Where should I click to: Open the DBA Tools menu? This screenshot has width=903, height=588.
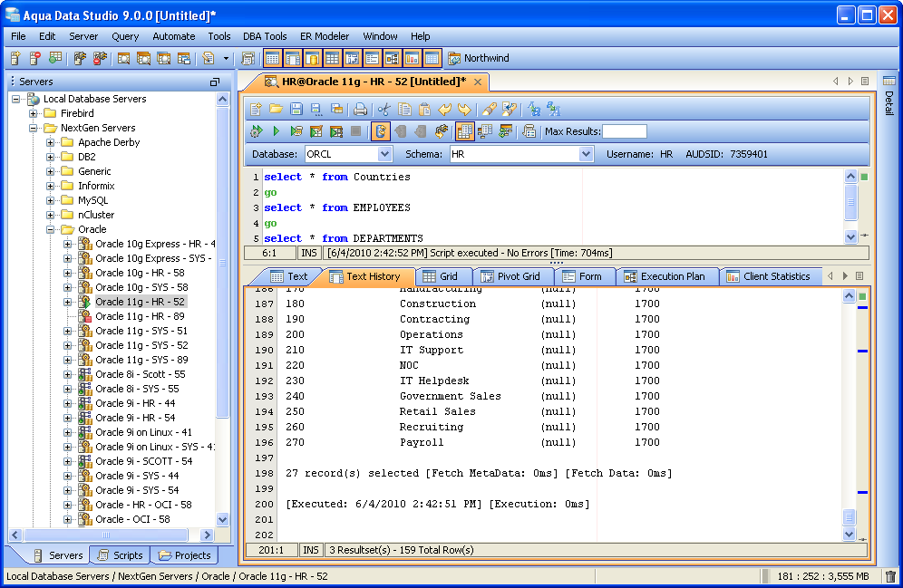[265, 36]
